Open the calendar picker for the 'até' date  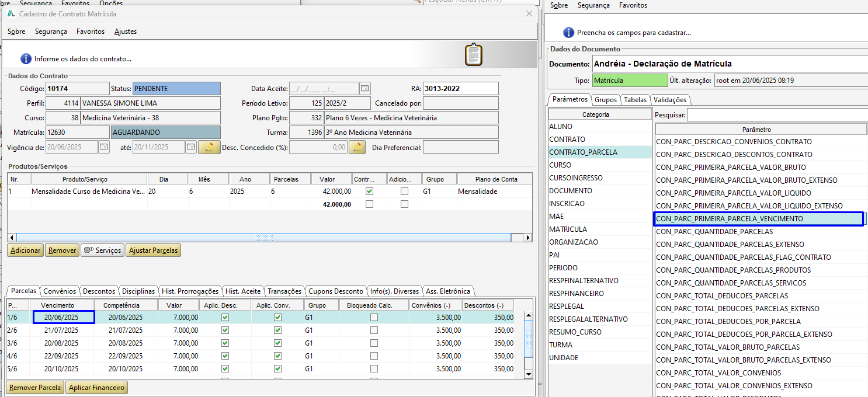coord(191,147)
